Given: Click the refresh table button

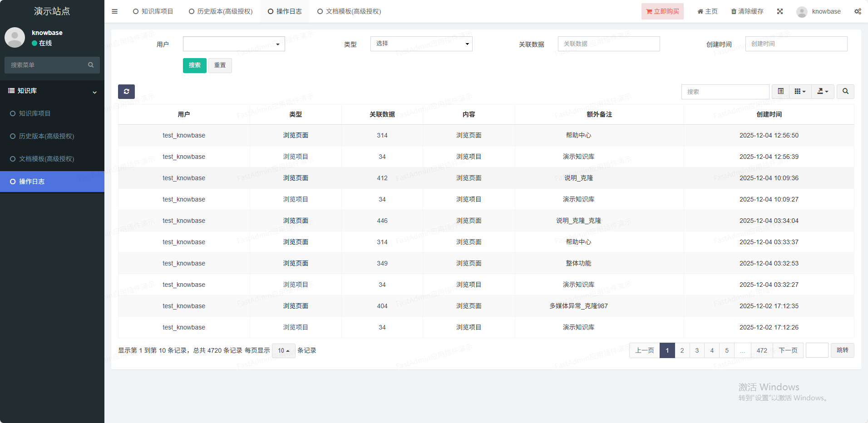Looking at the screenshot, I should coord(126,92).
